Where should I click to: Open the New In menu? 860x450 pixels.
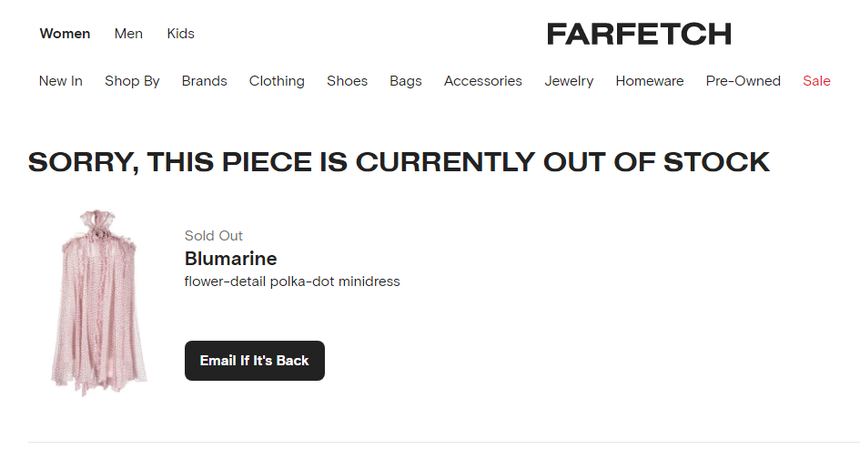click(x=61, y=81)
